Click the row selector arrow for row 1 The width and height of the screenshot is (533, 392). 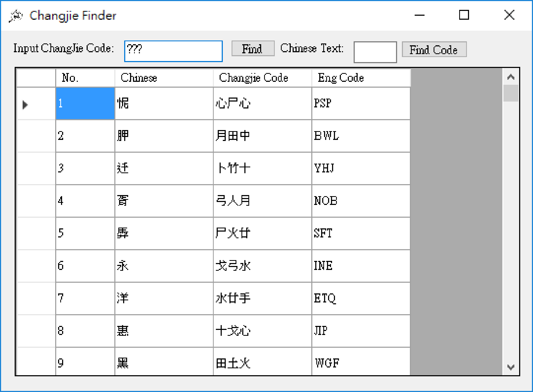tap(25, 104)
